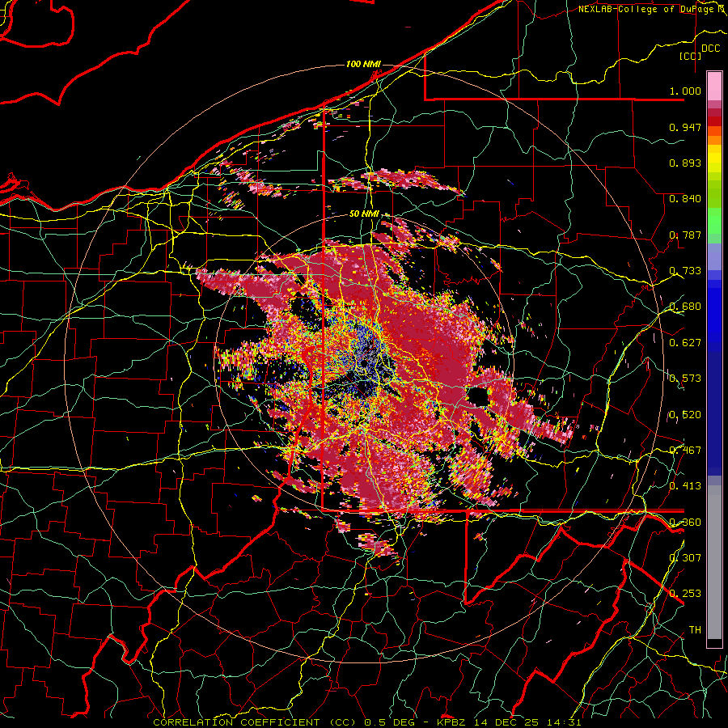The image size is (728, 728).
Task: Click the TH threshold label
Action: tap(695, 630)
